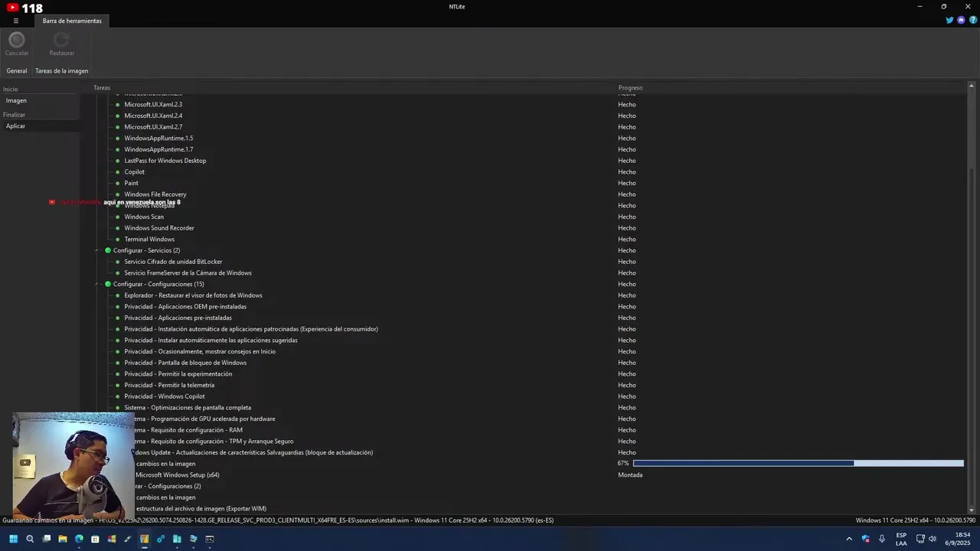Select Requisito de configuración - TPM row
Image resolution: width=980 pixels, height=551 pixels.
coord(214,441)
